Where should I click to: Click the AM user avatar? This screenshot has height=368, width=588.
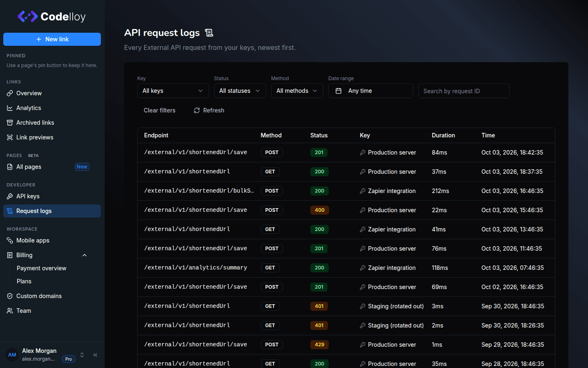[12, 355]
